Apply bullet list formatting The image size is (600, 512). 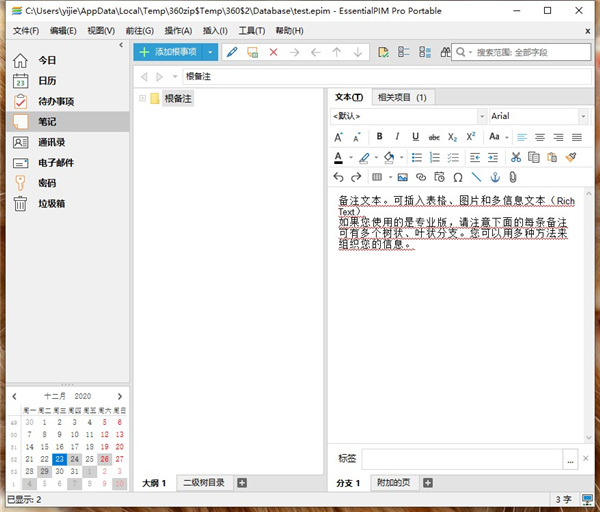click(417, 157)
